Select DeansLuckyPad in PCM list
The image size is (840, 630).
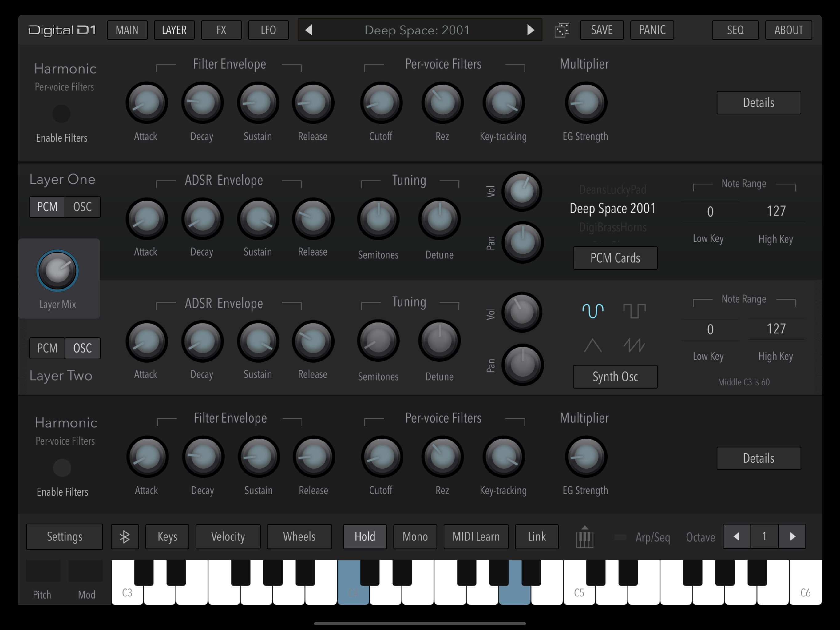pyautogui.click(x=612, y=189)
